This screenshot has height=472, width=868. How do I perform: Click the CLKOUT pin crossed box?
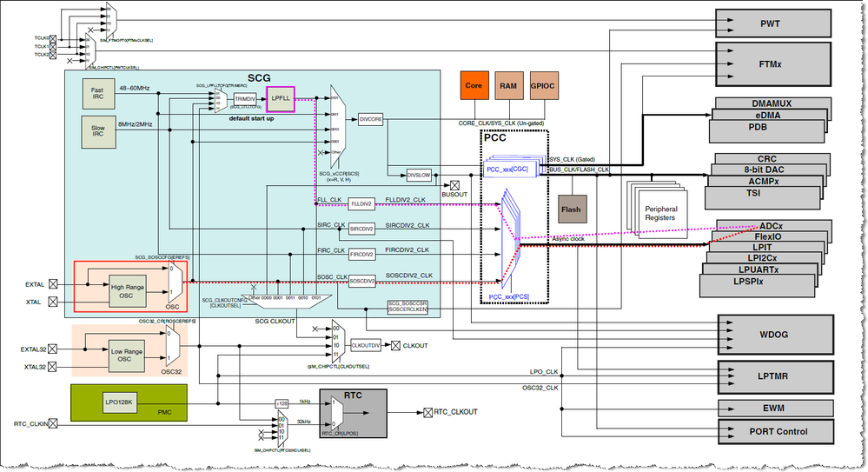[396, 346]
